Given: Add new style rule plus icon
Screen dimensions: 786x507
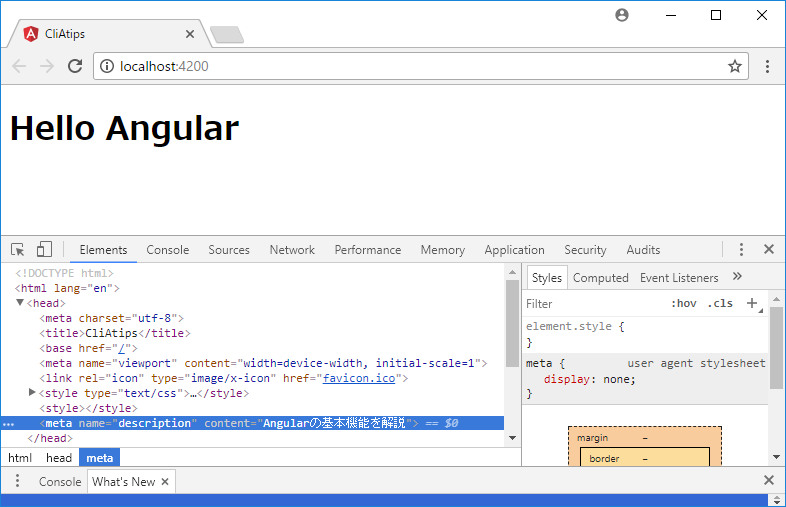Looking at the screenshot, I should [x=752, y=303].
